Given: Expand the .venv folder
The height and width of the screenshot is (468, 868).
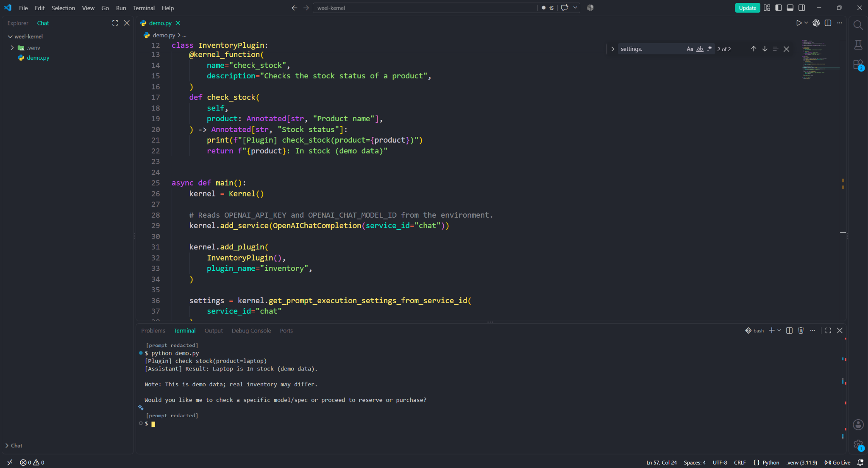Looking at the screenshot, I should coord(12,48).
